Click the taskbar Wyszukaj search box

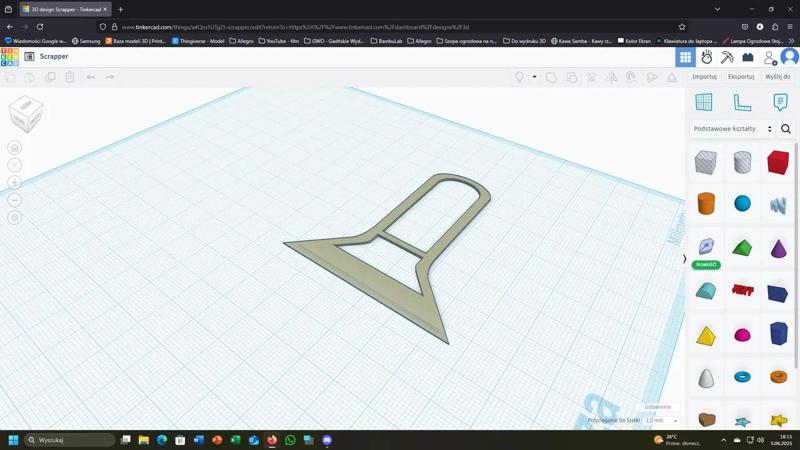click(70, 440)
